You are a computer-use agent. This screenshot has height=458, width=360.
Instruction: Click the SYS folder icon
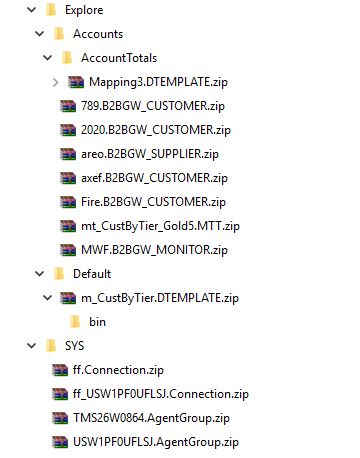51,346
